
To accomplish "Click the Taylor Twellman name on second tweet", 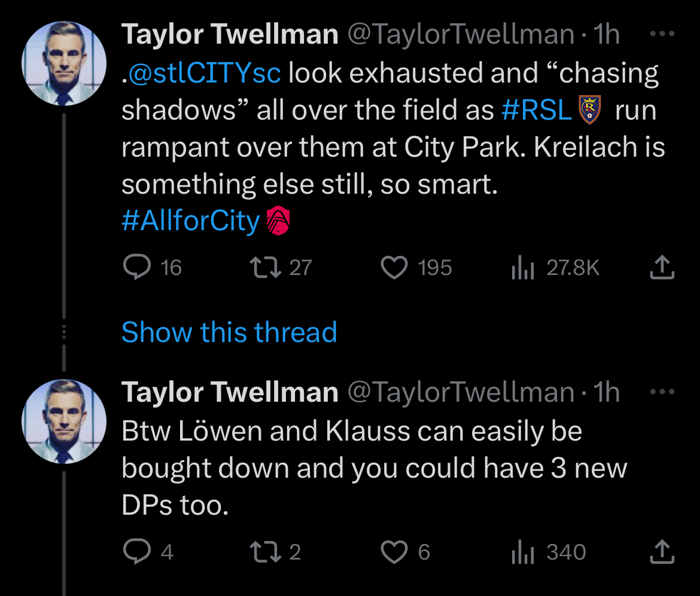I will [230, 393].
